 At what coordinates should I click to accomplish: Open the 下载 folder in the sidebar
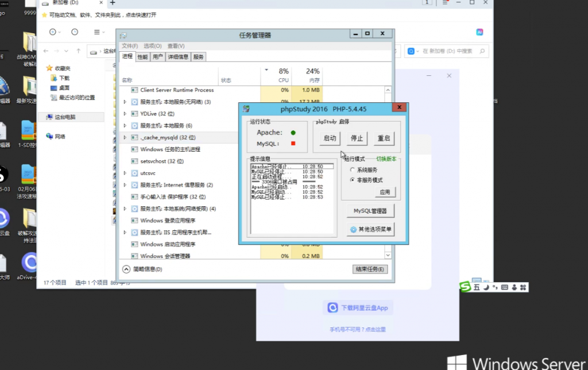[x=64, y=78]
